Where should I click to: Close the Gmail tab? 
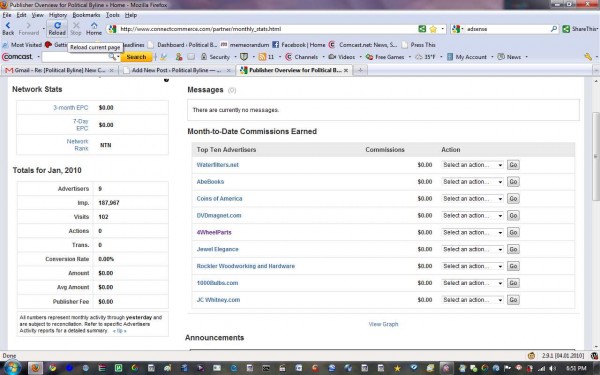[x=111, y=70]
